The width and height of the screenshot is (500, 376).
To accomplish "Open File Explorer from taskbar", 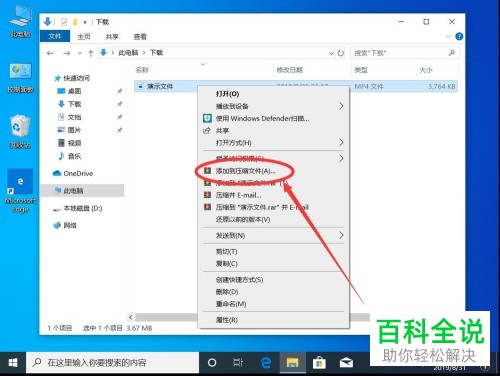I will pyautogui.click(x=292, y=362).
